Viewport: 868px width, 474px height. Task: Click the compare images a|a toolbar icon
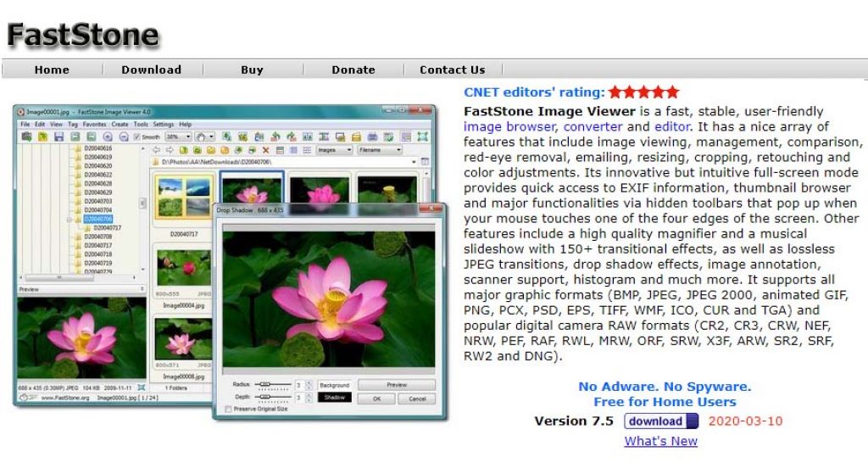307,137
